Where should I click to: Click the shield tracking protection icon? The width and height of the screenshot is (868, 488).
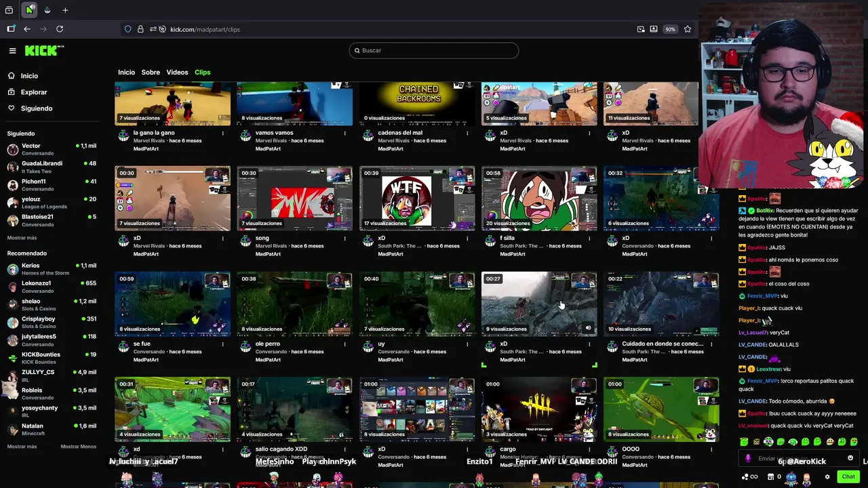coord(127,29)
